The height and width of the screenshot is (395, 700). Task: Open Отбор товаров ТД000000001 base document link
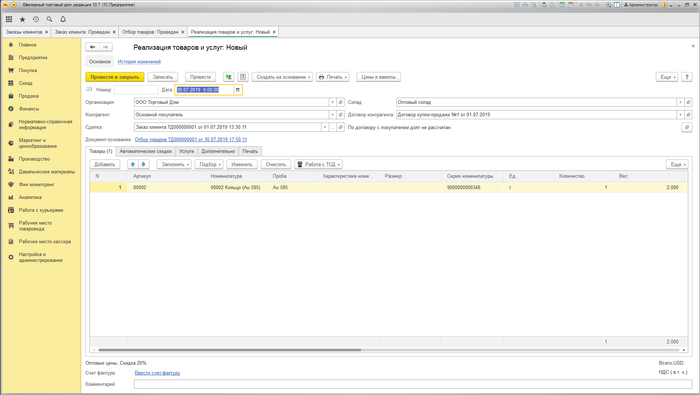click(191, 139)
